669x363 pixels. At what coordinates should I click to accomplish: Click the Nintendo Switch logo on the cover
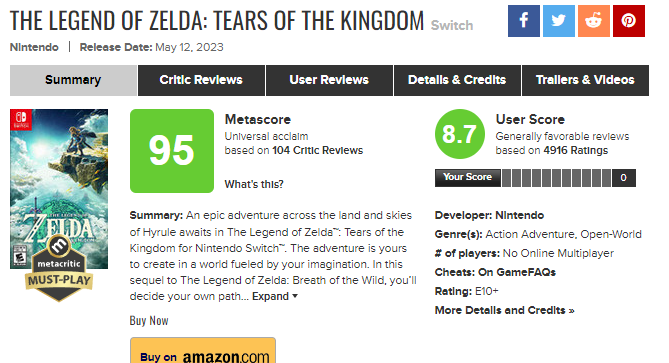click(x=20, y=119)
